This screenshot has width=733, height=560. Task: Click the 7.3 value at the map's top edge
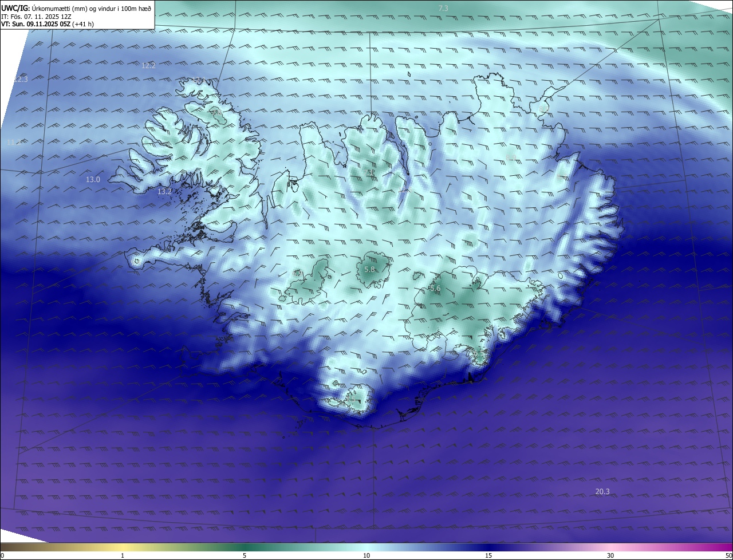coord(443,8)
